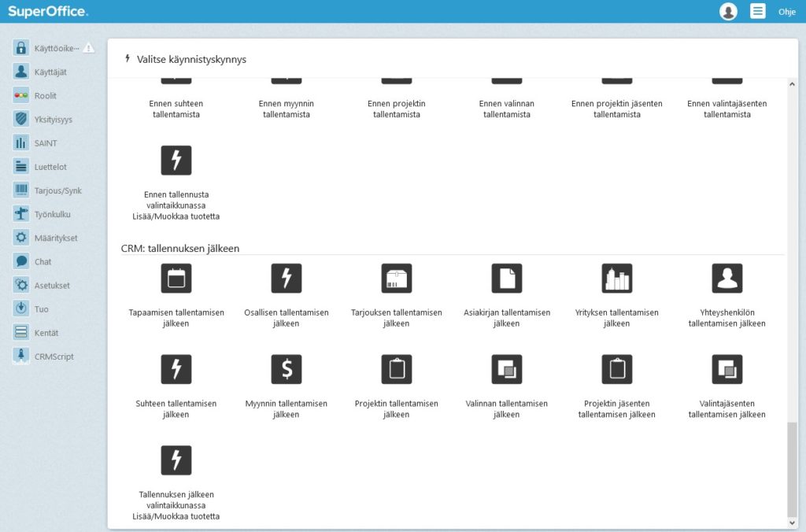Open the user profile icon in header
This screenshot has height=532, width=806.
[728, 12]
